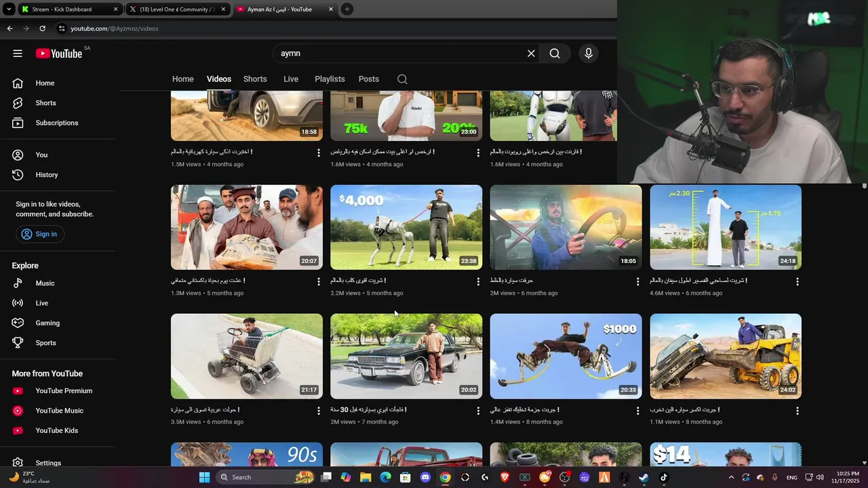Start voice search with microphone icon
The image size is (868, 488).
(x=589, y=54)
